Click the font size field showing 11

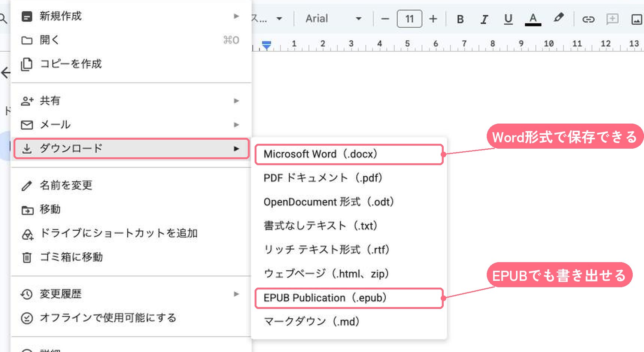[x=409, y=19]
